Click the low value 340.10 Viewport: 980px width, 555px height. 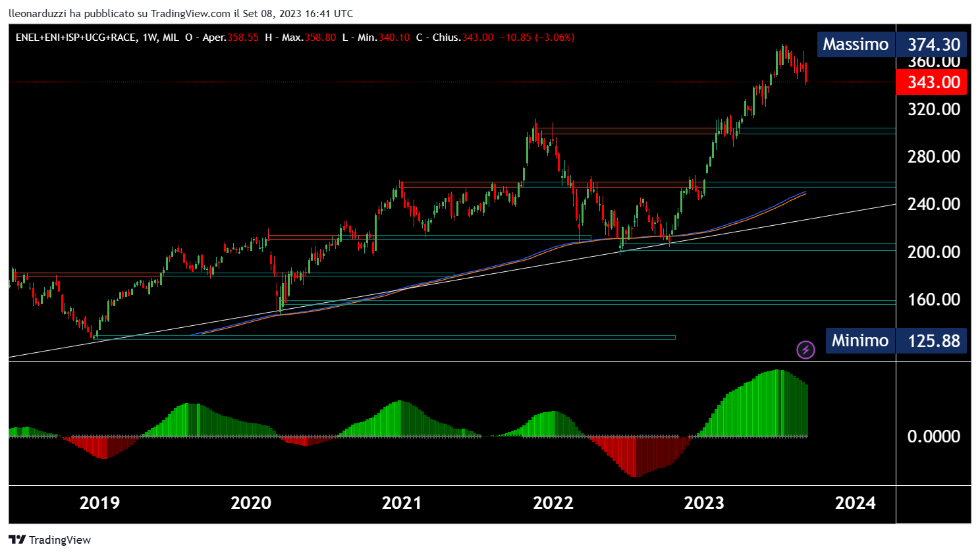pos(394,38)
